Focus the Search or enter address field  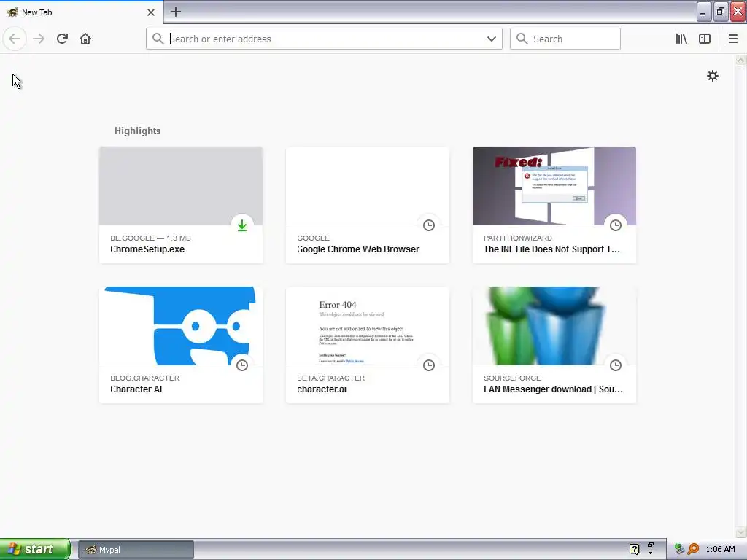[324, 39]
